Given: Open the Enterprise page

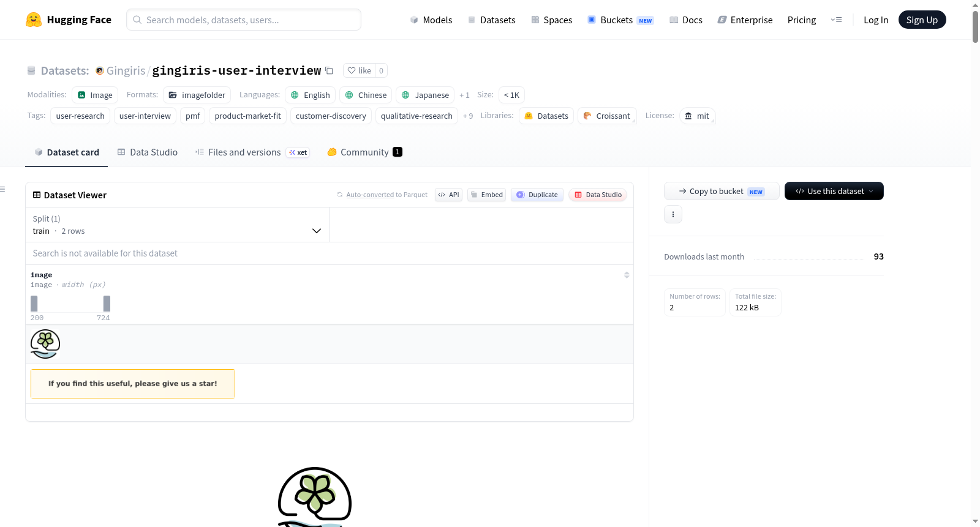Looking at the screenshot, I should point(745,20).
